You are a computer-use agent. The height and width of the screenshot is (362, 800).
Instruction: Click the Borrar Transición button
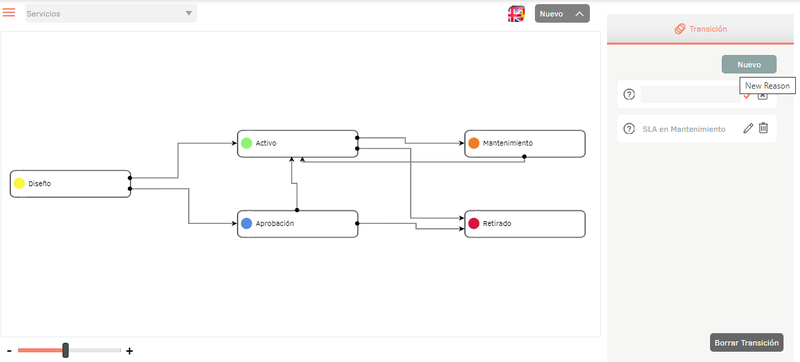pos(746,343)
